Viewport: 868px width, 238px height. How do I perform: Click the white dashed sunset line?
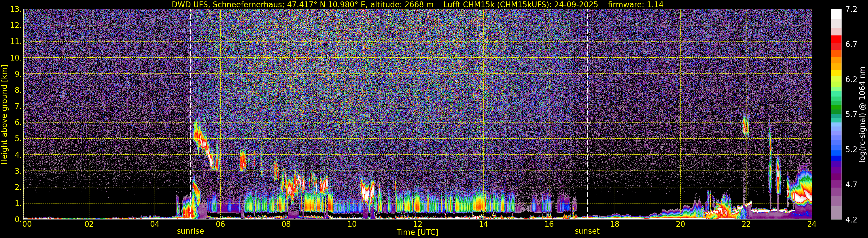point(587,114)
